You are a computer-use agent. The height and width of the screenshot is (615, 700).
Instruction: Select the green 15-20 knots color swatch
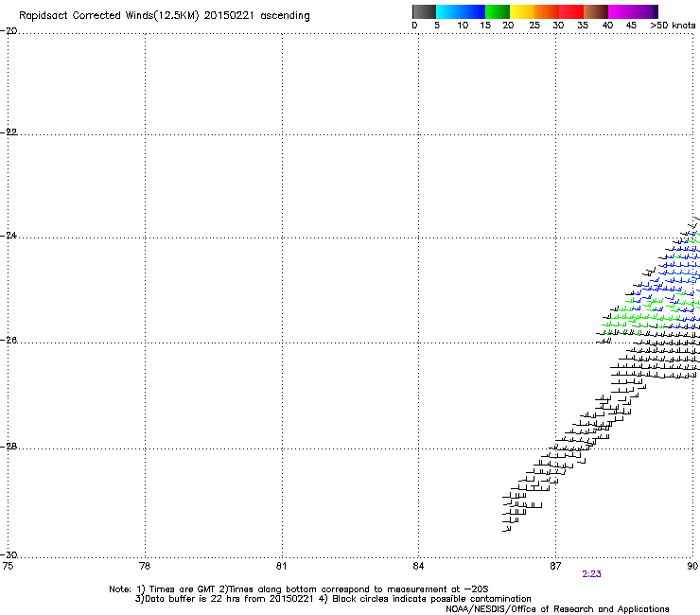[498, 11]
